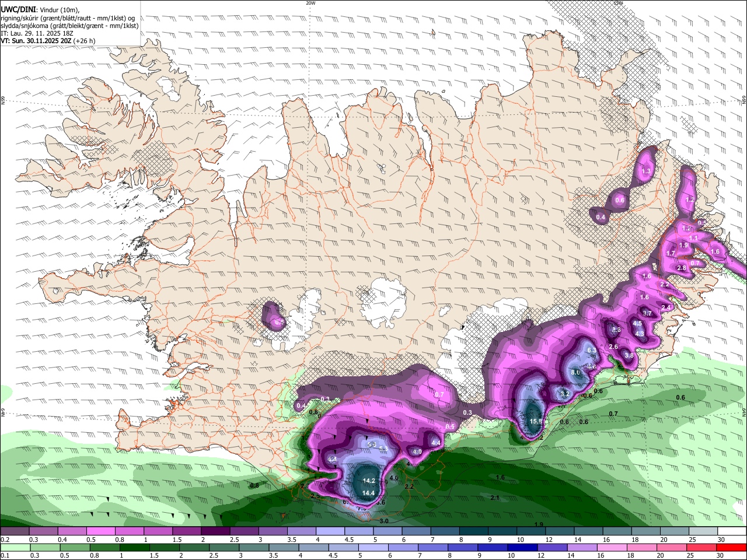Screen dimensions: 747x560
Task: Click the 8.6 snowfall value
Action: (575, 372)
